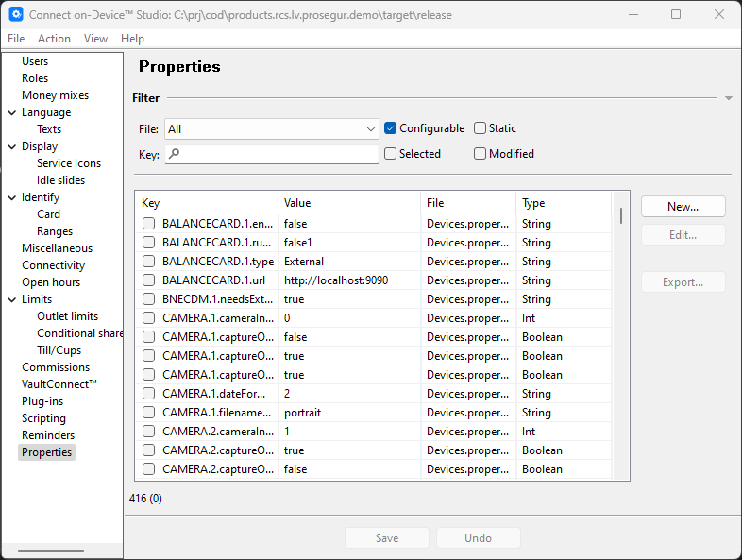Click the sidebar horizontal scrollbar
742x560 pixels.
coord(51,550)
